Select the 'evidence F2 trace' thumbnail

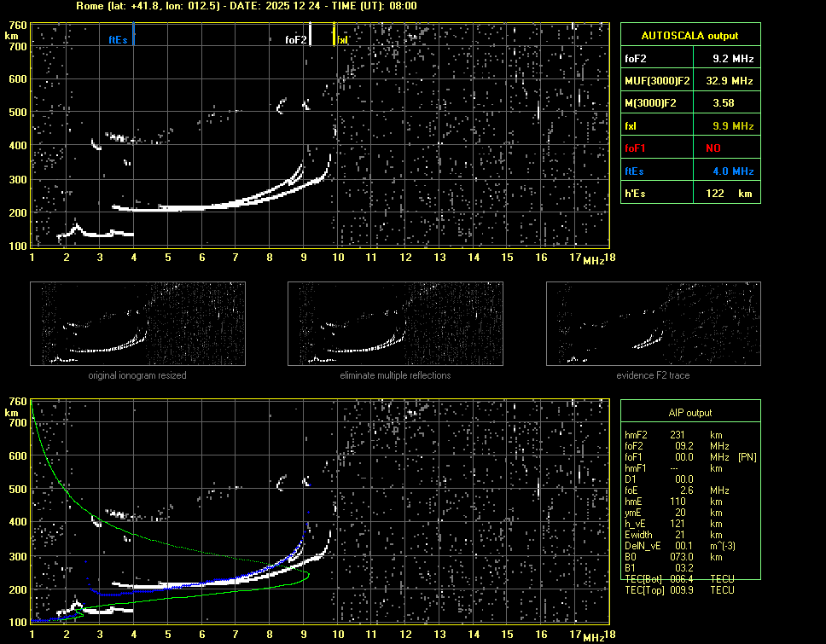tap(653, 323)
